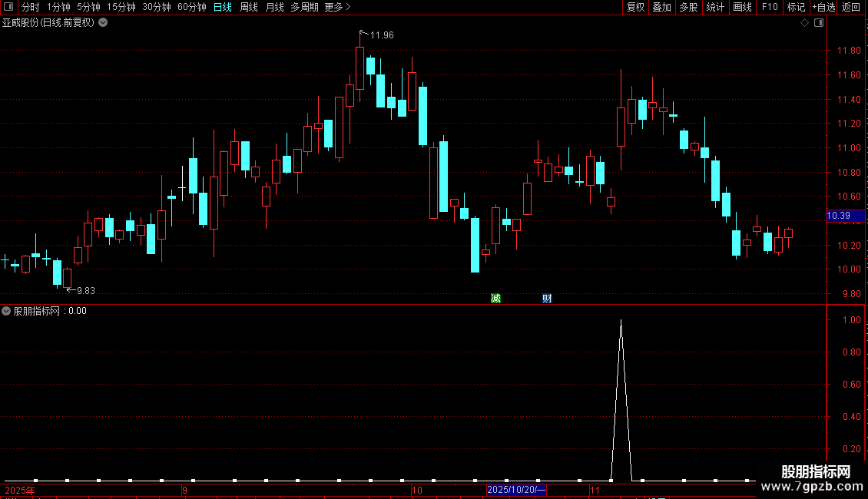Click the 9.83 low price annotation
This screenshot has width=868, height=499.
tap(86, 290)
